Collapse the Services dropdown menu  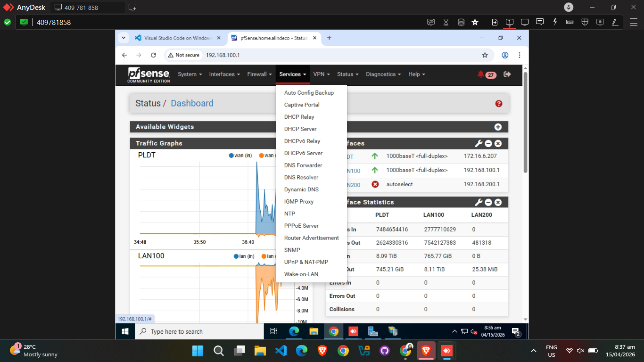293,74
